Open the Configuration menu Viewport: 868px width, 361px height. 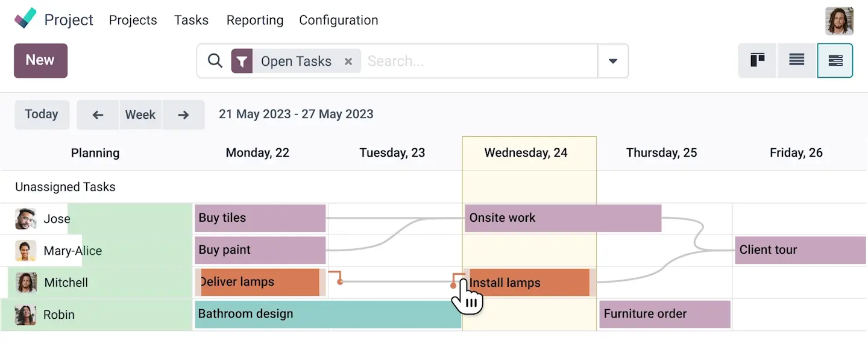click(x=338, y=20)
